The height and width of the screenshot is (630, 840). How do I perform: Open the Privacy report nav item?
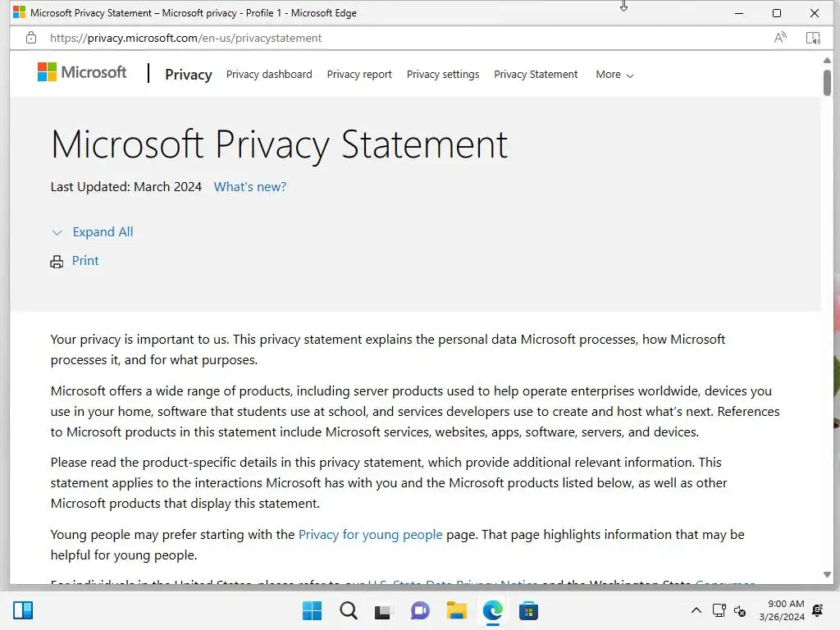tap(359, 75)
